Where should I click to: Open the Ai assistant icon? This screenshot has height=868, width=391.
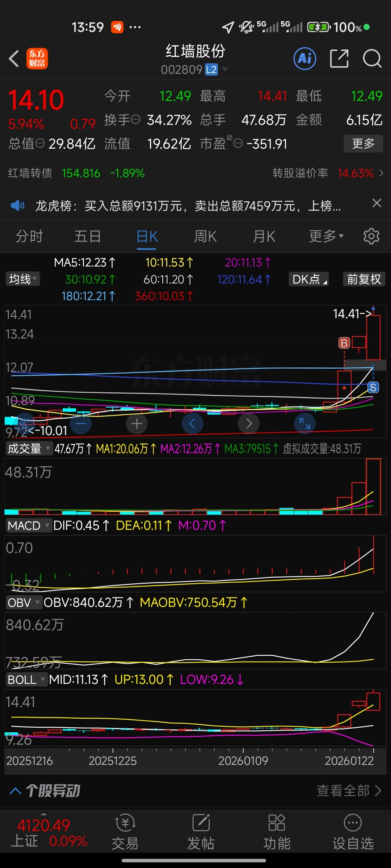305,58
